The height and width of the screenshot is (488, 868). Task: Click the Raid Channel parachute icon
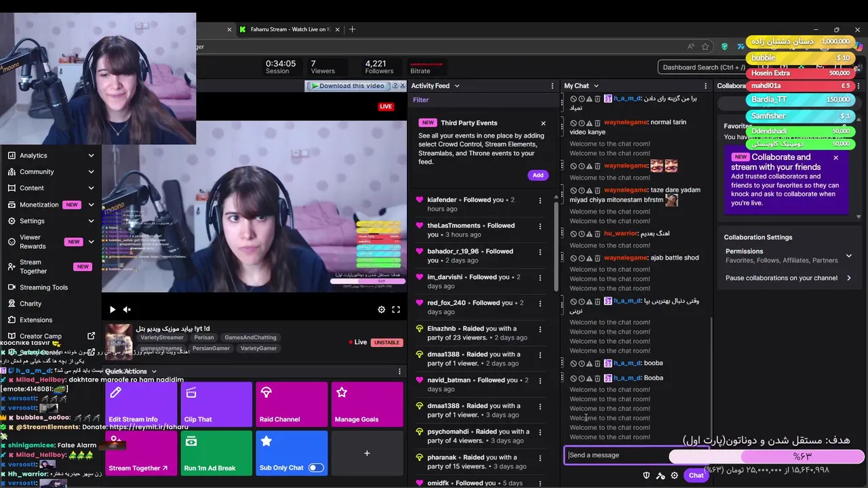266,392
